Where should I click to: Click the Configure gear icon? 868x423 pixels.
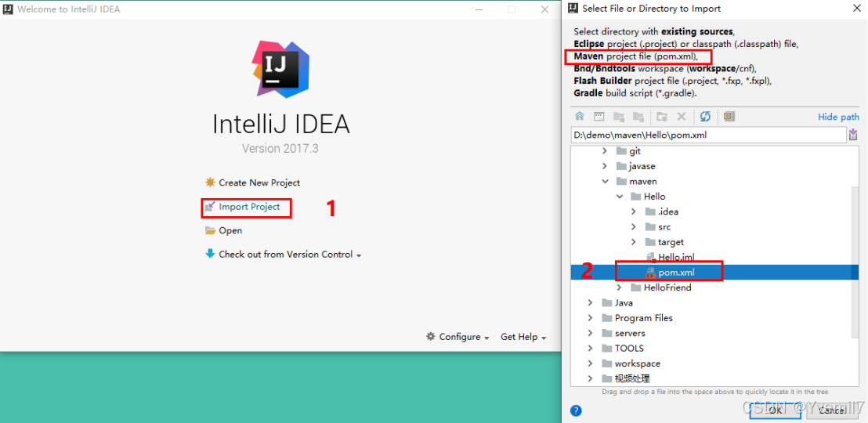coord(431,336)
